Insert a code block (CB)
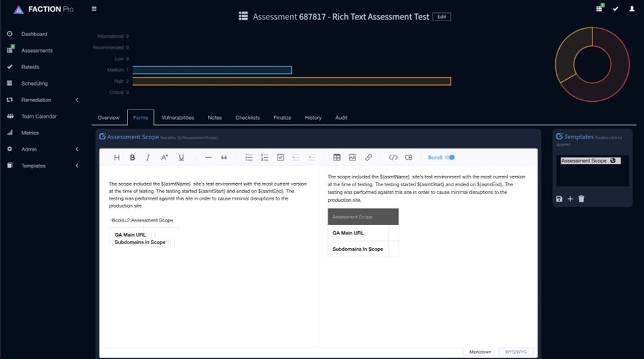This screenshot has width=644, height=359. [409, 157]
